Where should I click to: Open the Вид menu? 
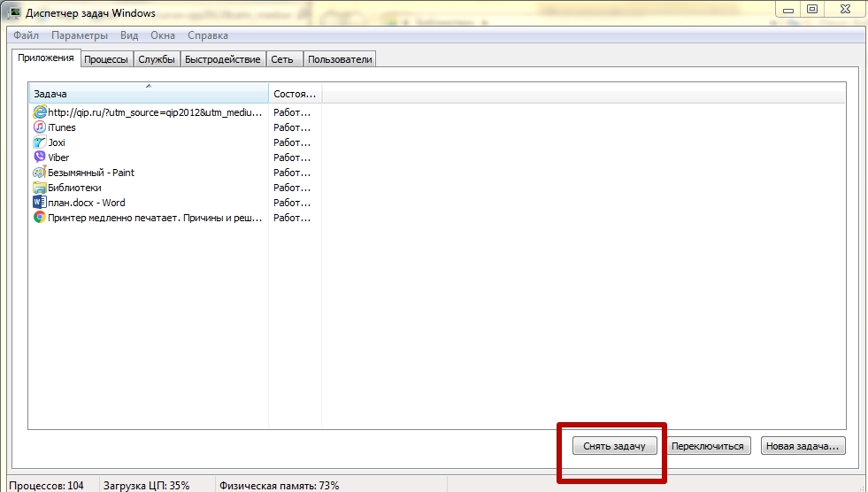129,35
